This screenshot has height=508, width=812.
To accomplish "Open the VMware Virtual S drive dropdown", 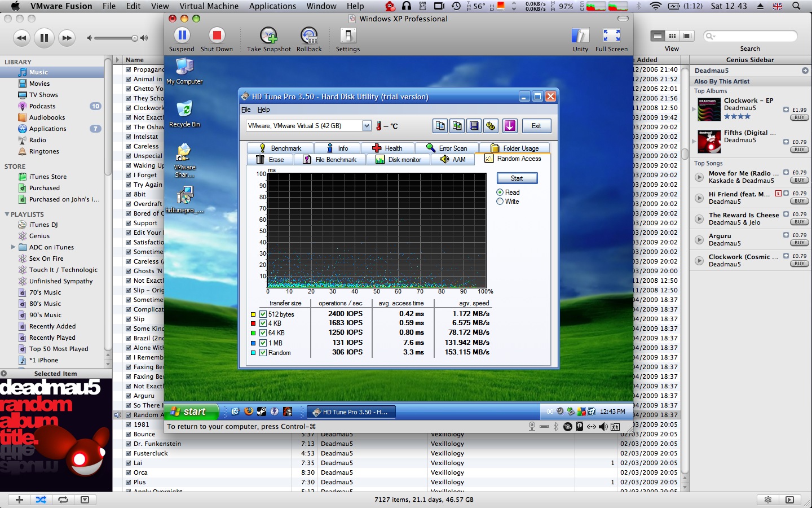I will click(367, 126).
